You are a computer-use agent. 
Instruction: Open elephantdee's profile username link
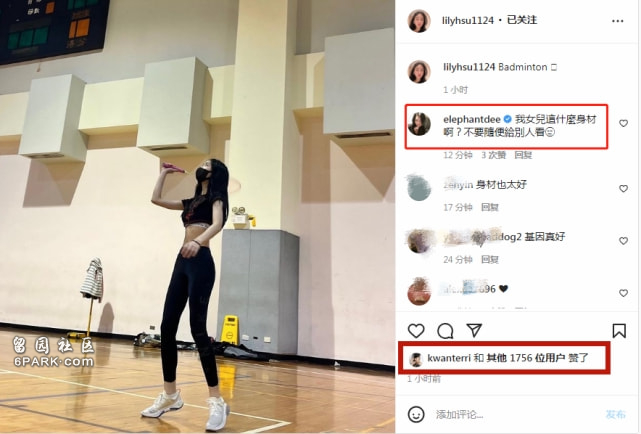pyautogui.click(x=472, y=119)
